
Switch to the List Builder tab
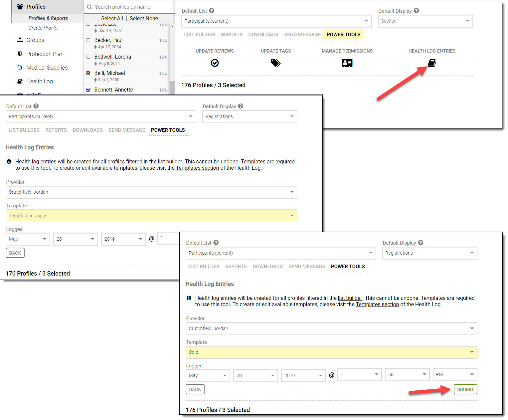(x=200, y=35)
